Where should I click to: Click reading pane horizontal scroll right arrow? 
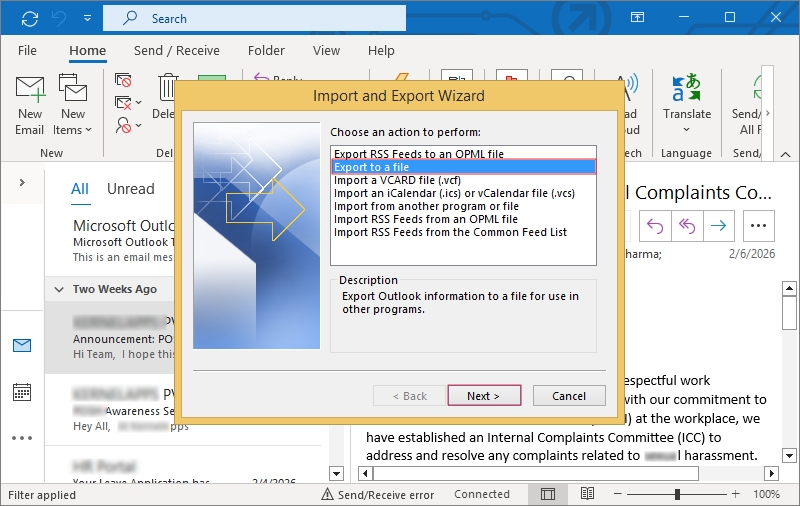[771, 473]
